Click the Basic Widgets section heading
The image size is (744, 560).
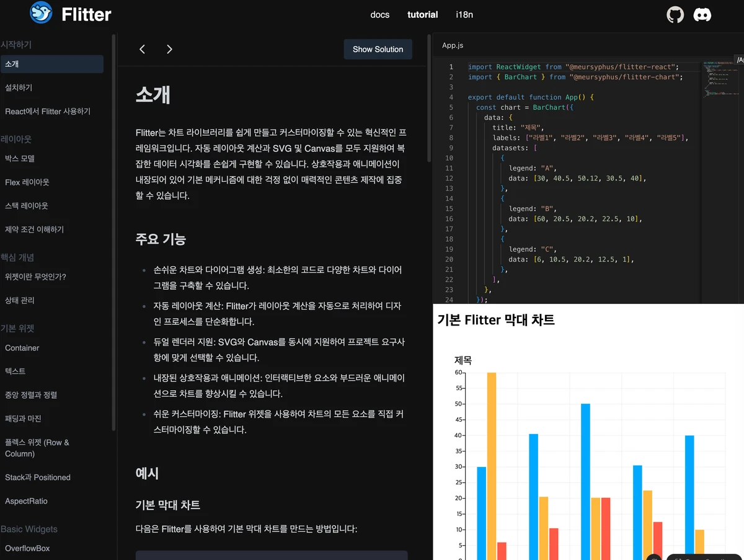(x=29, y=529)
